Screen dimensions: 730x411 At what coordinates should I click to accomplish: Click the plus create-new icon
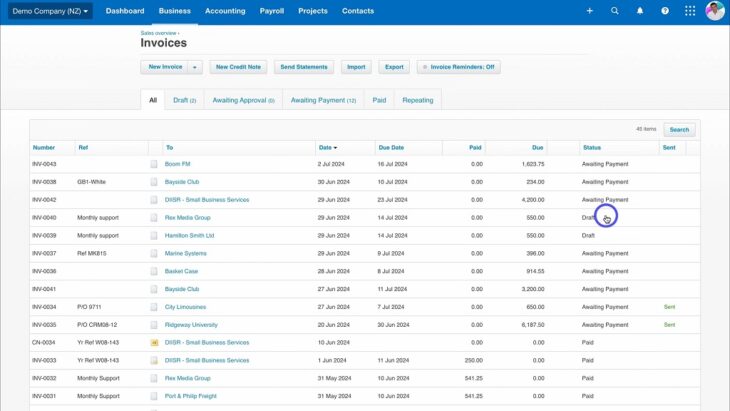(x=589, y=11)
